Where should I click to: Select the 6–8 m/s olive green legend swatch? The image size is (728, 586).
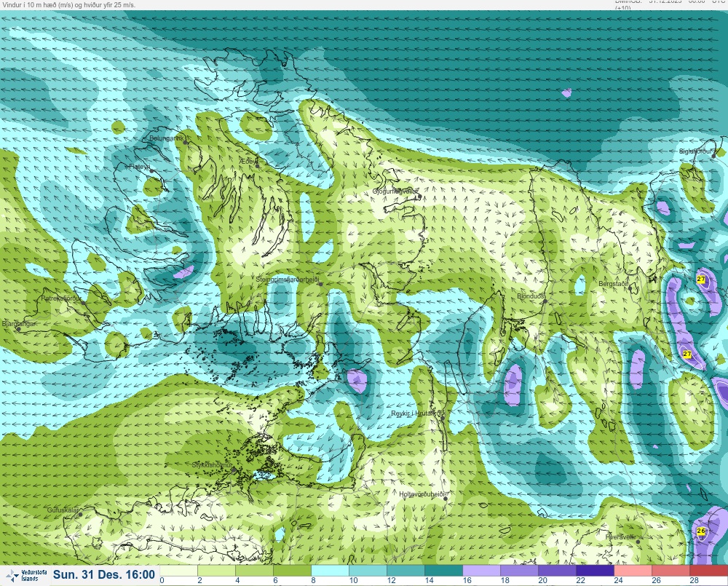click(293, 570)
